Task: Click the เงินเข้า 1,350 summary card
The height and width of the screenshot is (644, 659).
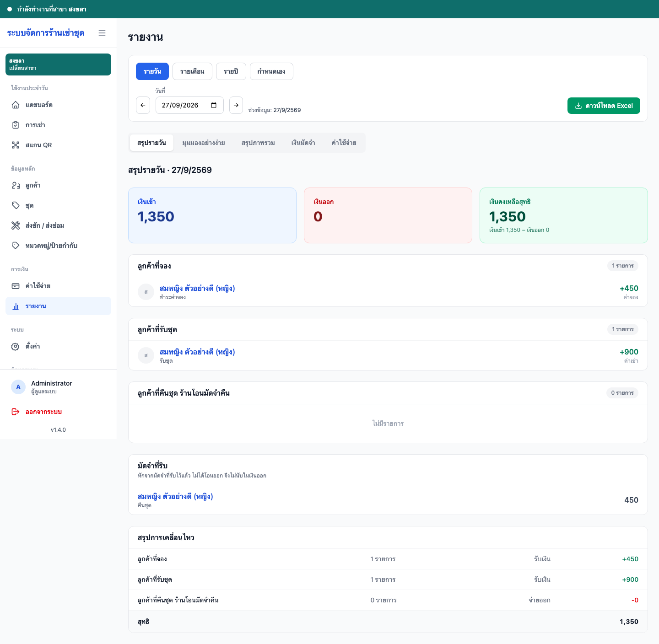Action: (212, 215)
